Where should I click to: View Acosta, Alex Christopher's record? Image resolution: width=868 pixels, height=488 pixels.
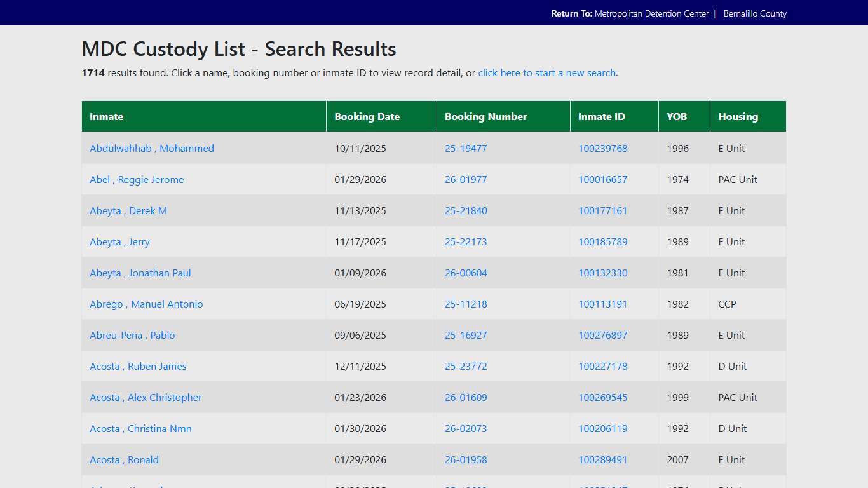146,397
